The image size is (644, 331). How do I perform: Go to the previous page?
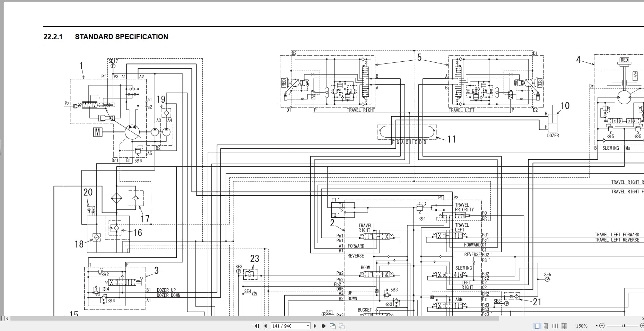pos(266,326)
